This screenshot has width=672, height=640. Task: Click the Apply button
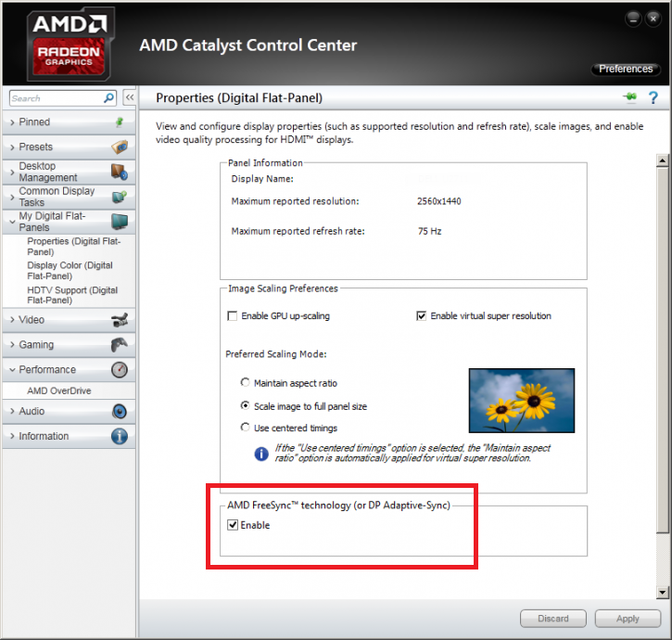point(628,619)
